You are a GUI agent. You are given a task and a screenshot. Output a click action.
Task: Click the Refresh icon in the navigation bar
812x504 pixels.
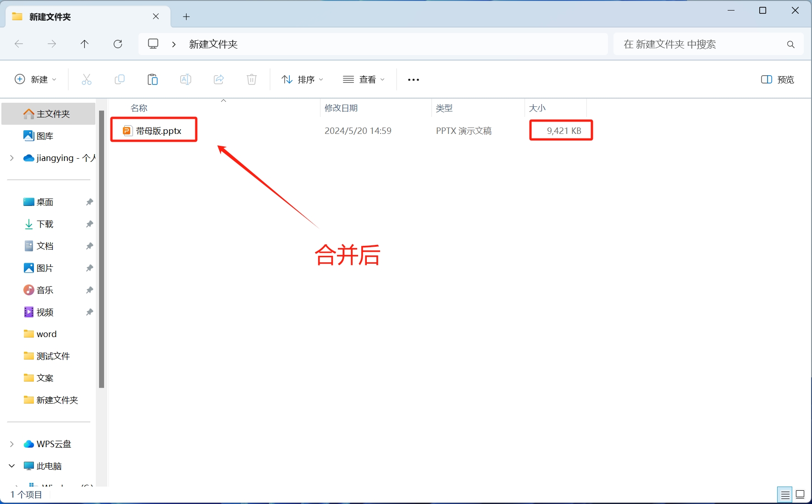118,44
